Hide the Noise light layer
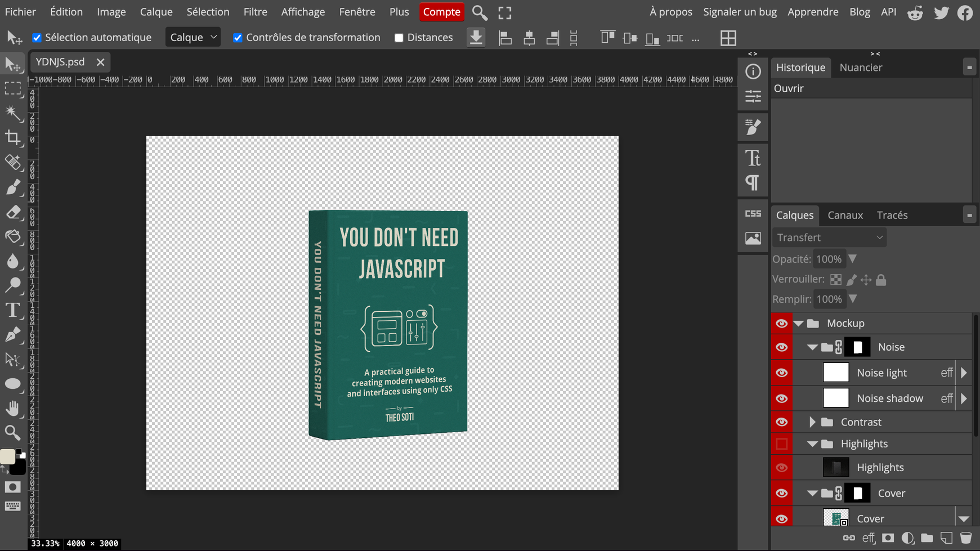980x551 pixels. 781,373
